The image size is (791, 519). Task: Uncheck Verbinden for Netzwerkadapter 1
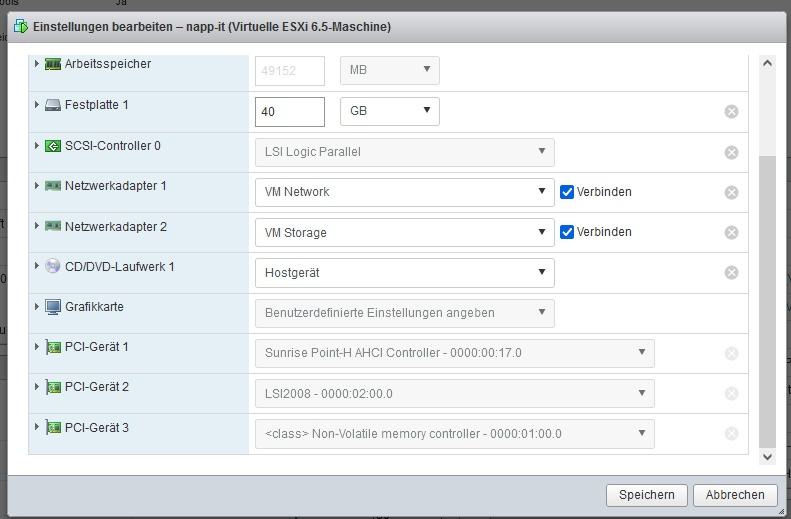pos(567,192)
